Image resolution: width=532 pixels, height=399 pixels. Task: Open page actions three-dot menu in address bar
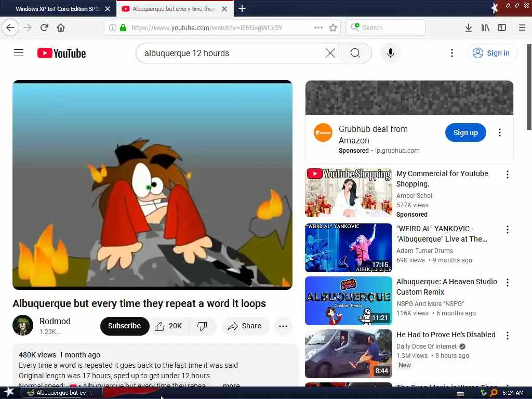[x=318, y=28]
